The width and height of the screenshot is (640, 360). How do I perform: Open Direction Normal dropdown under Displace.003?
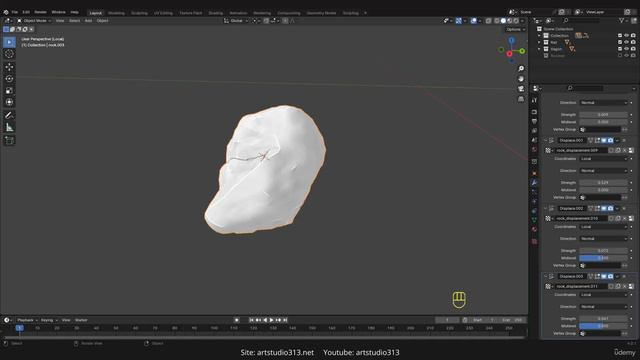tap(603, 307)
